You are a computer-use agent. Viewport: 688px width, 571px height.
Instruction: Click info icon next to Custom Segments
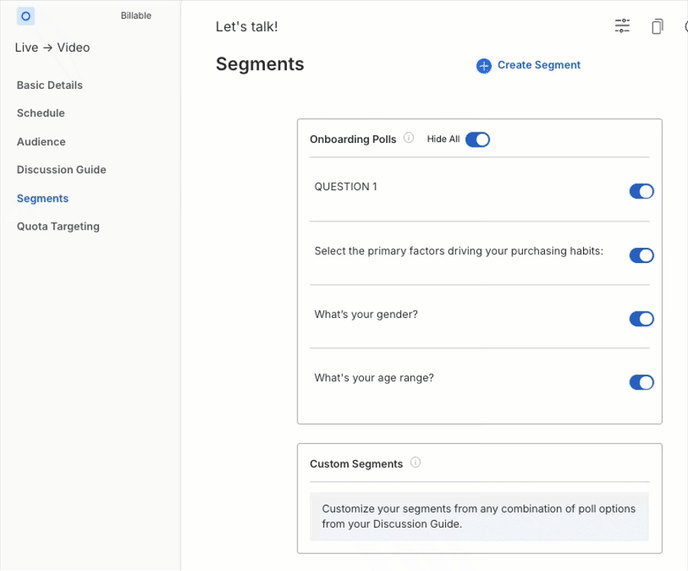[415, 463]
